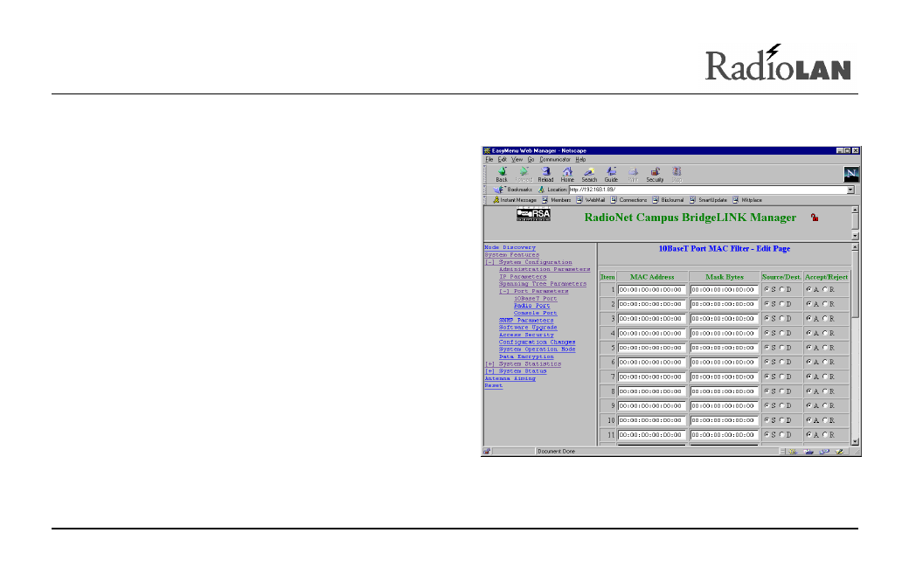The image size is (909, 588).
Task: Open the WebMail bookmark button
Action: (590, 200)
